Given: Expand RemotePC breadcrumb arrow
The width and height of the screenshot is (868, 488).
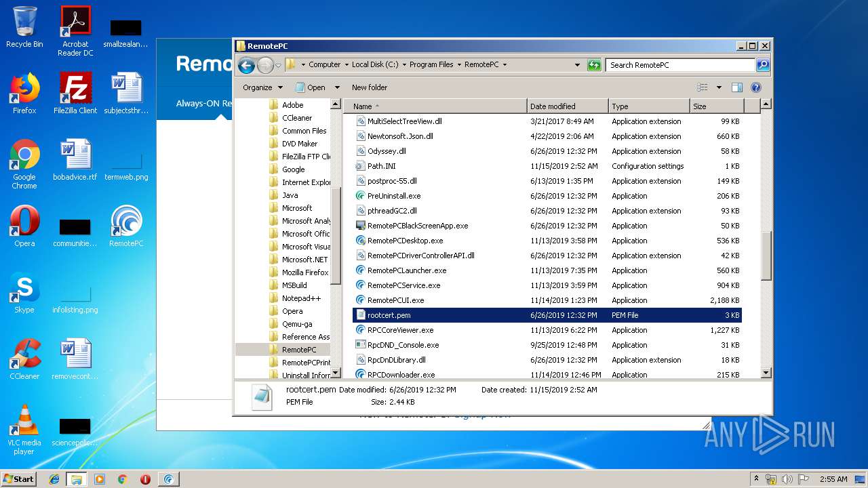Looking at the screenshot, I should (505, 65).
